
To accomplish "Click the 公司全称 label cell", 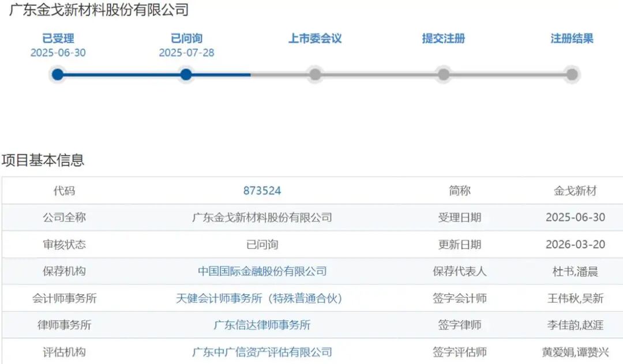I will click(64, 217).
